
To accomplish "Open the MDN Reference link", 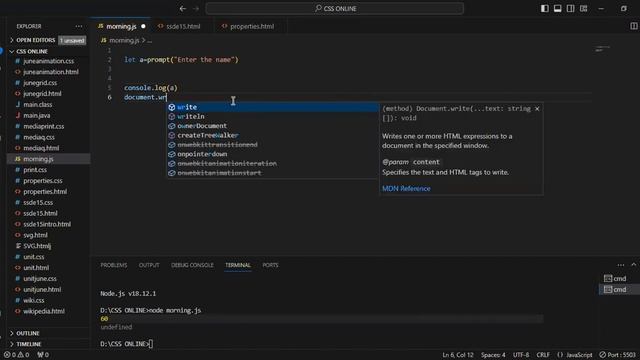I will pyautogui.click(x=406, y=189).
